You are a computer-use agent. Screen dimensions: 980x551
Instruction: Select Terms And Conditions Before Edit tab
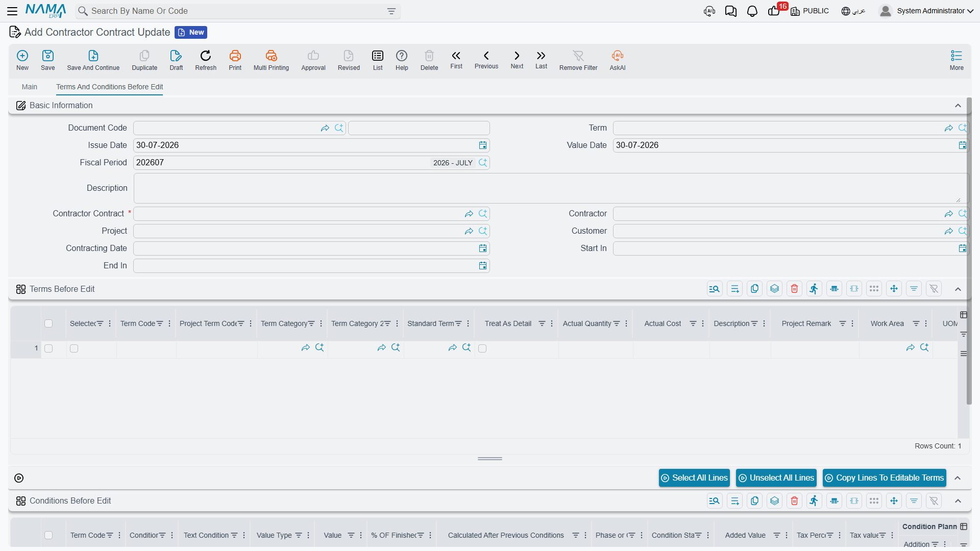click(110, 87)
